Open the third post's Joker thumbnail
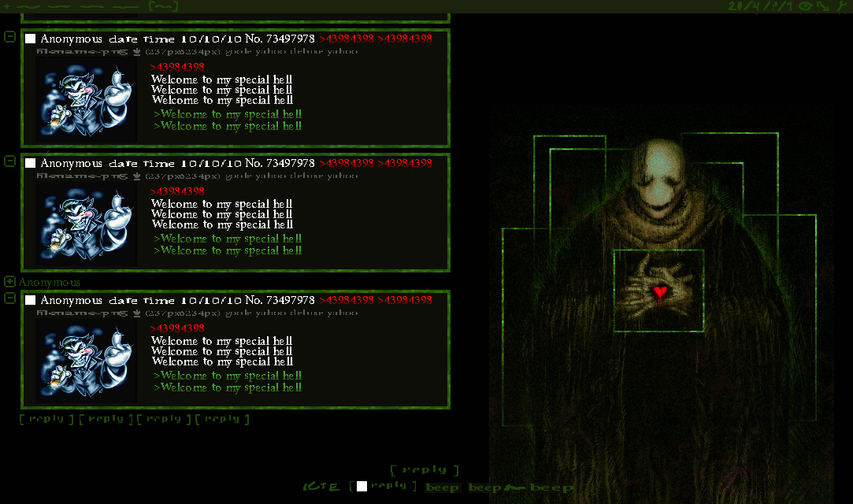Image resolution: width=853 pixels, height=504 pixels. pyautogui.click(x=86, y=361)
